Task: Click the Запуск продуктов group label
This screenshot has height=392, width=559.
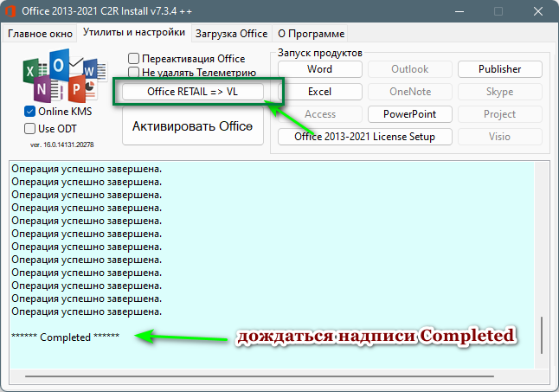Action: point(320,53)
